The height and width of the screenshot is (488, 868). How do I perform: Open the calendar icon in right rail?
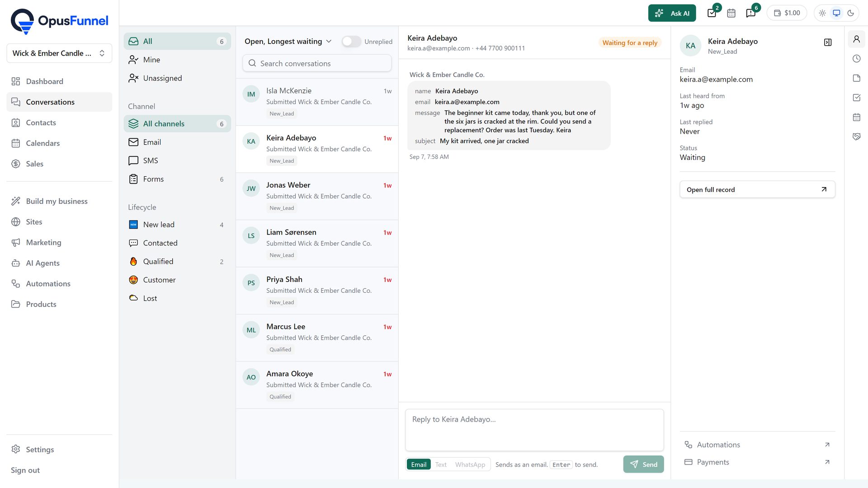click(x=856, y=117)
